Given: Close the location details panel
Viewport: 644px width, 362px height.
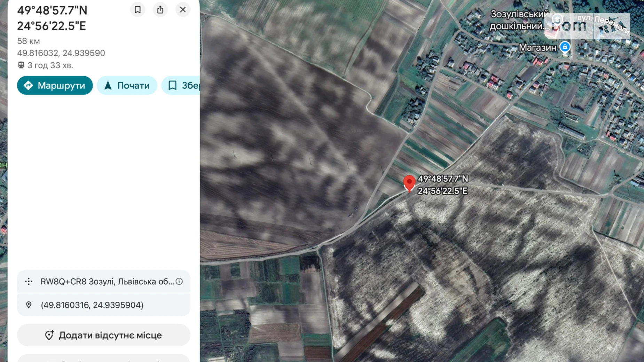Looking at the screenshot, I should (183, 10).
